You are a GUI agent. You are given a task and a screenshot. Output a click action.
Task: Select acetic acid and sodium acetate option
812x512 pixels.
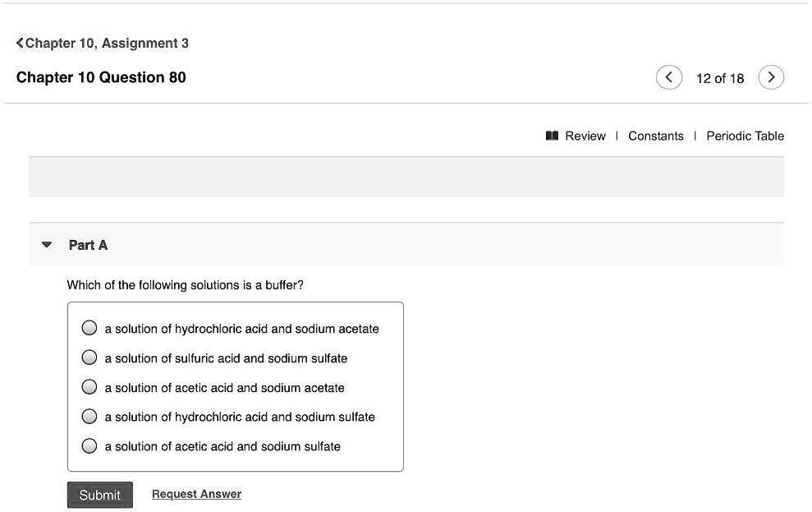89,387
